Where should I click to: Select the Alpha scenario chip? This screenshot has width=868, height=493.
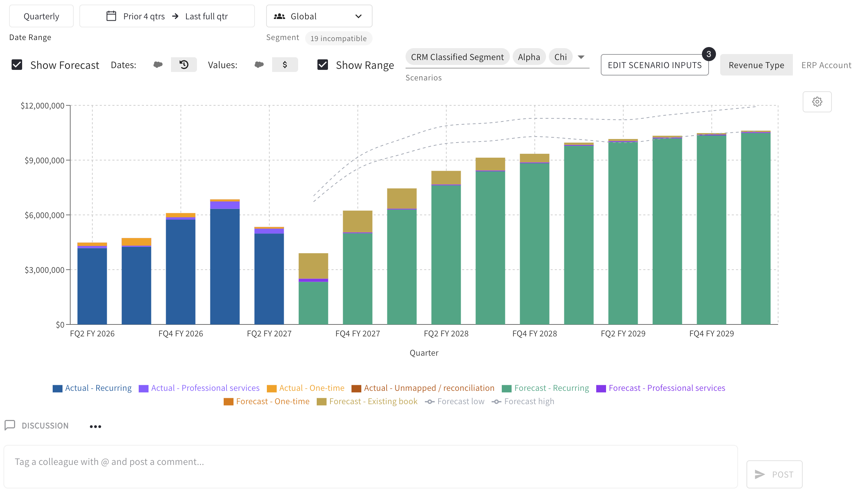point(529,57)
